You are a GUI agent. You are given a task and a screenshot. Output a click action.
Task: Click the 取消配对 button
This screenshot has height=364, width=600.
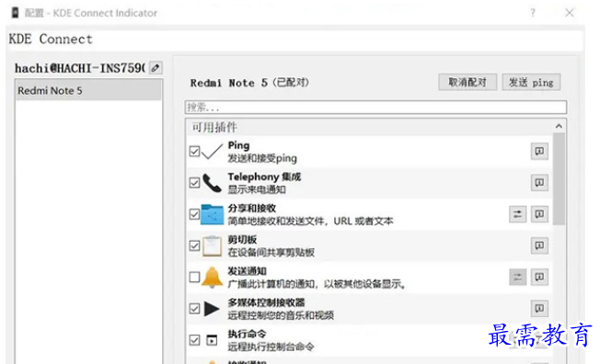[x=467, y=82]
